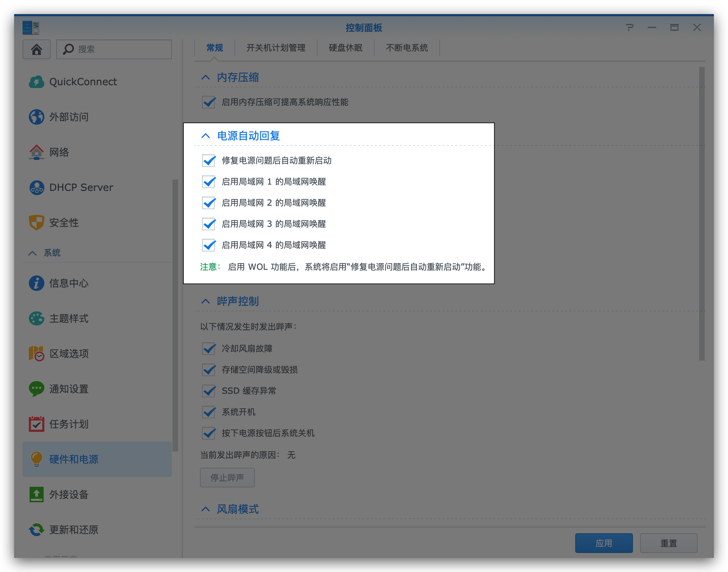Image resolution: width=728 pixels, height=572 pixels.
Task: Open 更新和还原 refresh icon
Action: [37, 530]
